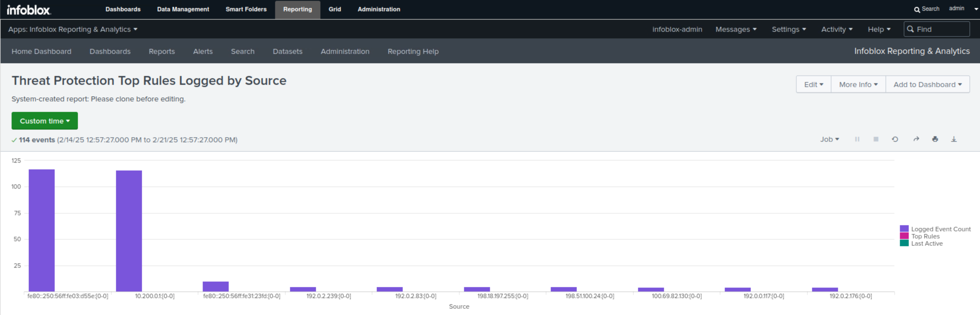Screen dimensions: 980x315
Task: Expand Add to Dashboard menu
Action: (x=927, y=85)
